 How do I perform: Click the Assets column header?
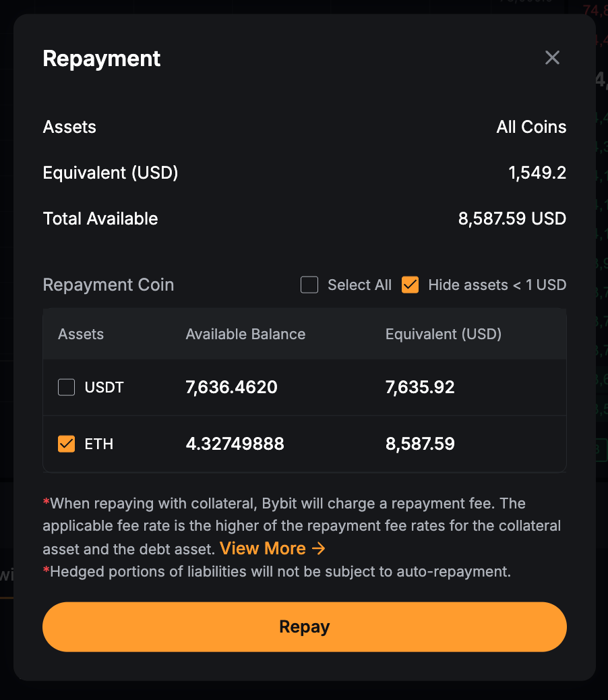point(81,334)
